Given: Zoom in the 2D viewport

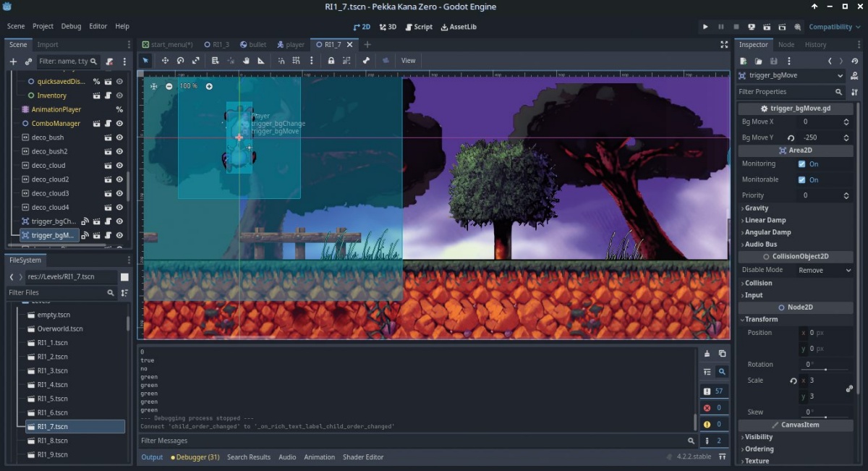Looking at the screenshot, I should click(x=209, y=86).
